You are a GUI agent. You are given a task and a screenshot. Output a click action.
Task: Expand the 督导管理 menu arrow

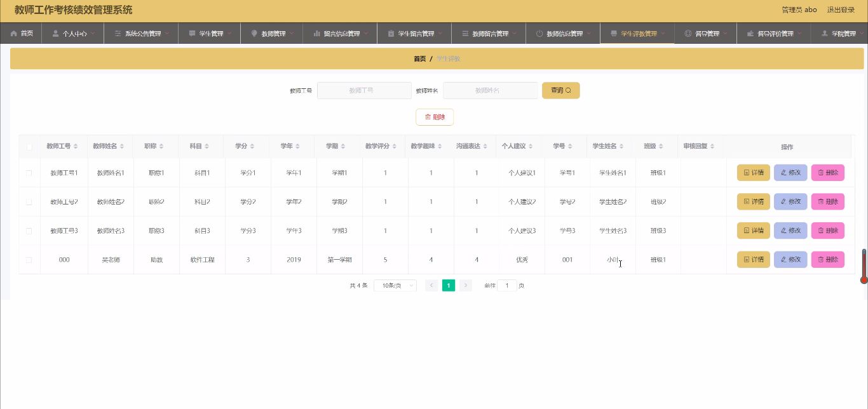click(x=725, y=34)
